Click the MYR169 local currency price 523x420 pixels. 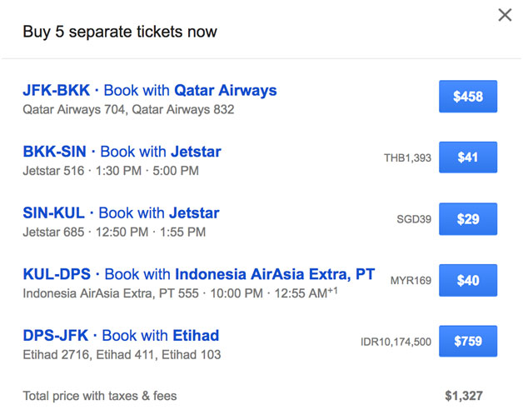point(411,281)
